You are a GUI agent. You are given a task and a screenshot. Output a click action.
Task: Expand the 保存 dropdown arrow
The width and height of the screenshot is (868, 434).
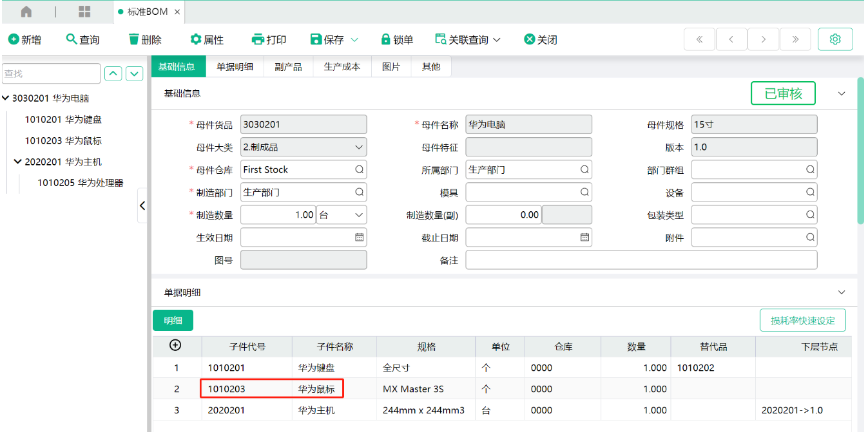click(x=354, y=40)
